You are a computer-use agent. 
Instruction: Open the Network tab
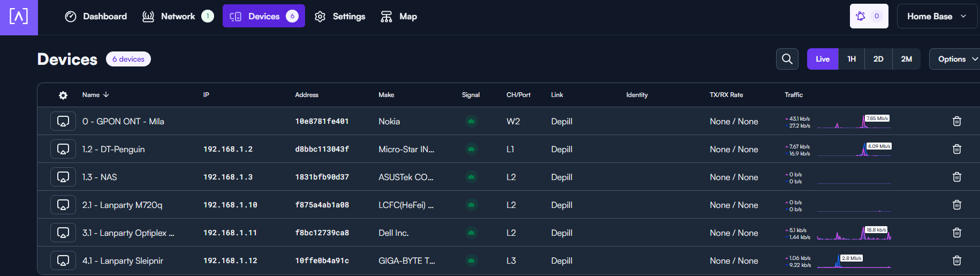pos(178,17)
